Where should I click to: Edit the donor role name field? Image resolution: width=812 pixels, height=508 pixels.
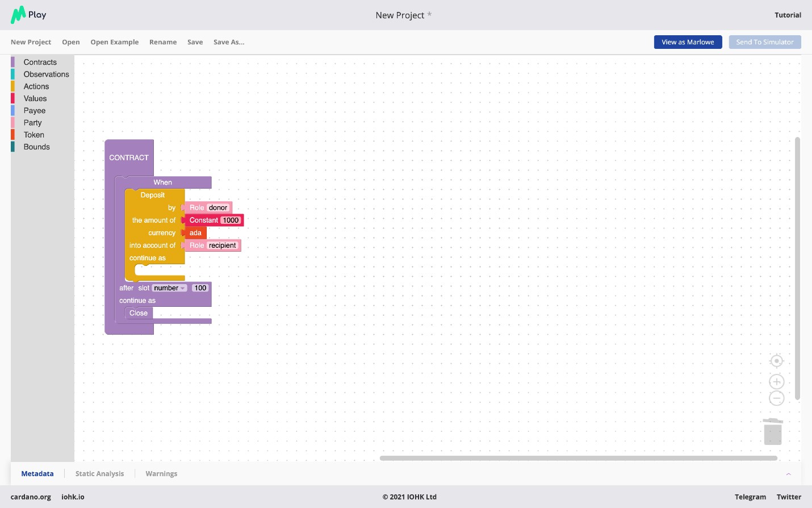pos(218,208)
